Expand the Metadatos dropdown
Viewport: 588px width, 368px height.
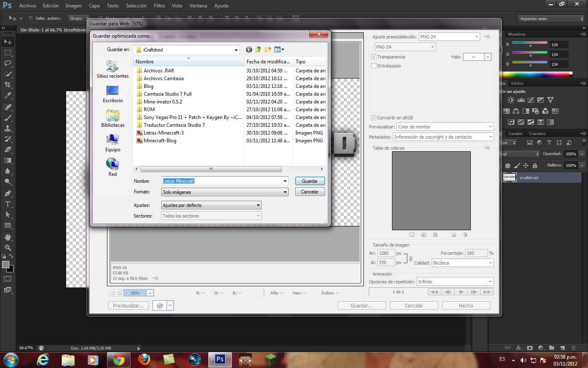tap(443, 137)
